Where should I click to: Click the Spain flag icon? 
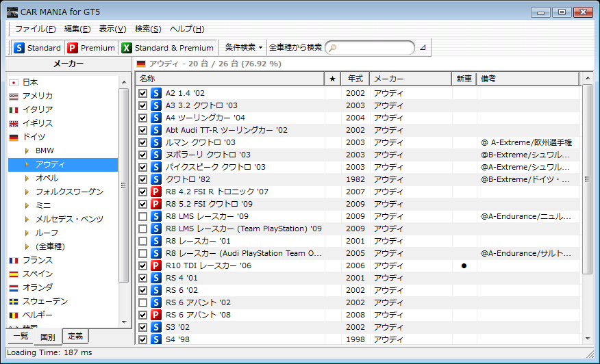click(x=14, y=274)
